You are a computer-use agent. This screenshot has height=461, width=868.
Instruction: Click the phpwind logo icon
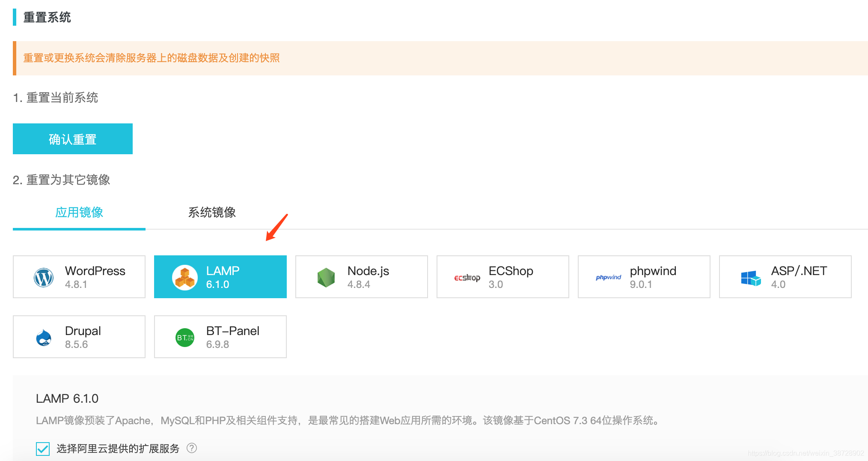[x=608, y=277]
